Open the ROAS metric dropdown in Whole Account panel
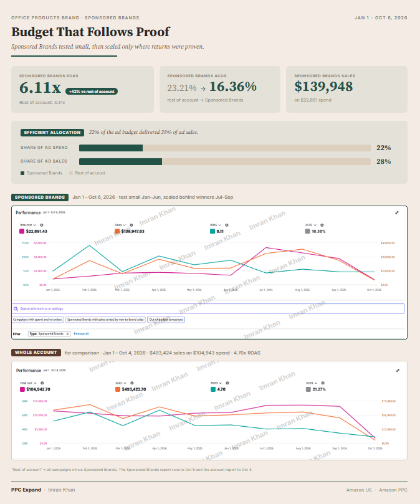This screenshot has width=420, height=504. (x=216, y=383)
